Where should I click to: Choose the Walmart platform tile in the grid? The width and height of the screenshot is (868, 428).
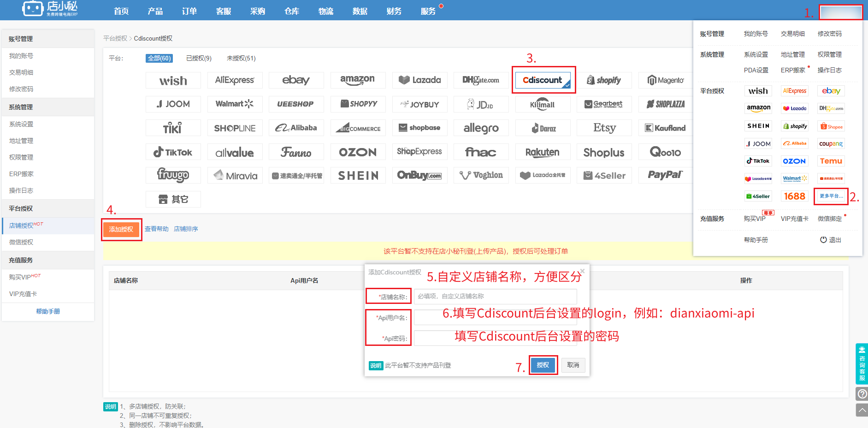[235, 104]
